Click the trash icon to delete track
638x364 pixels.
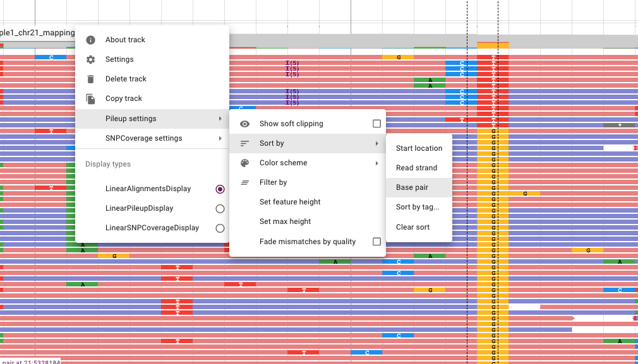tap(90, 79)
